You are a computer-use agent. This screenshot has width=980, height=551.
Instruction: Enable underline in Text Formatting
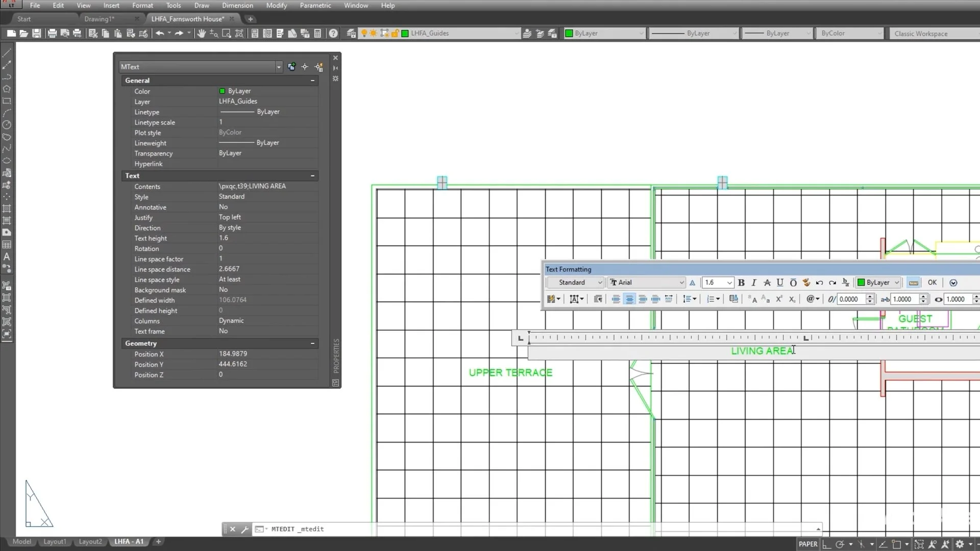point(779,283)
